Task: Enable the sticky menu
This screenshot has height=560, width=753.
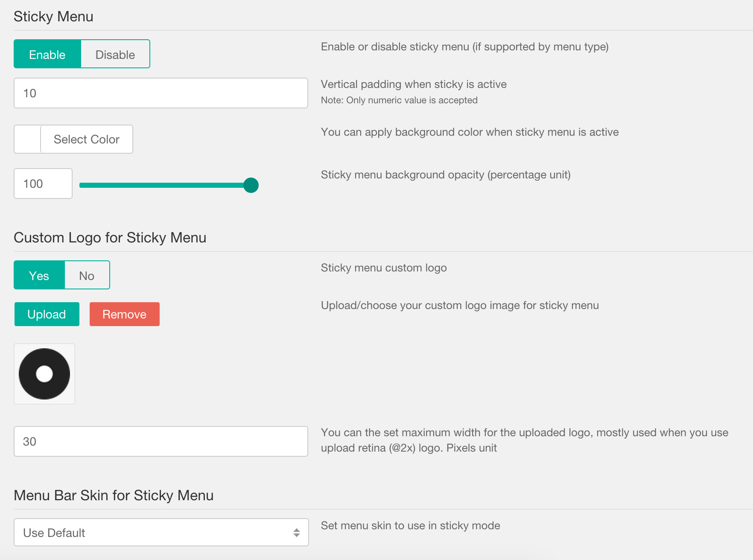Action: (x=47, y=54)
